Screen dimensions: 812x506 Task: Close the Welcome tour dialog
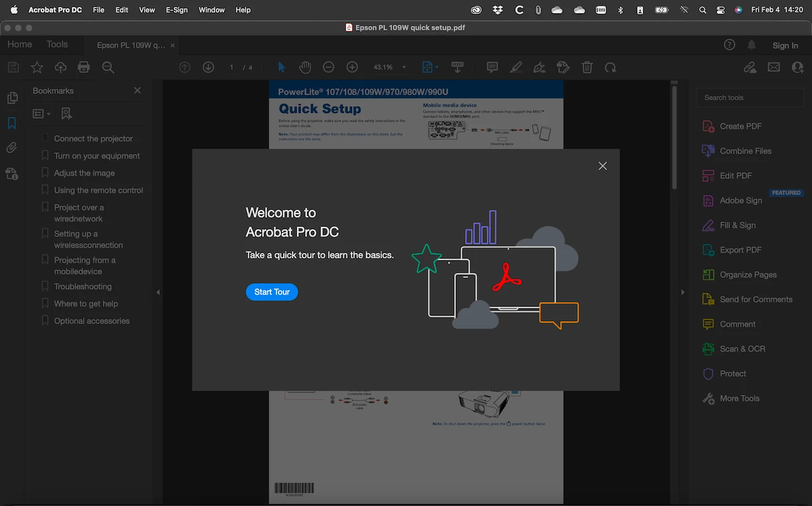(x=603, y=166)
